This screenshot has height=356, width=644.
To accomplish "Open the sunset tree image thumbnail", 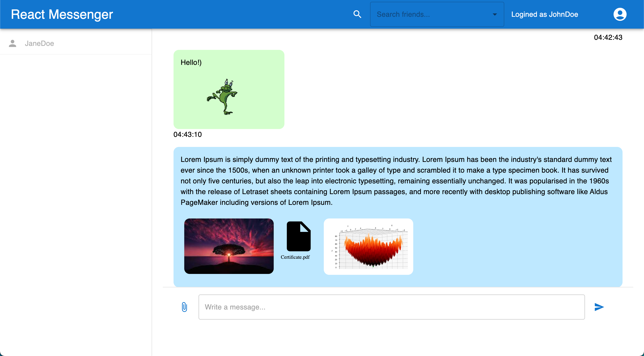I will pos(229,246).
